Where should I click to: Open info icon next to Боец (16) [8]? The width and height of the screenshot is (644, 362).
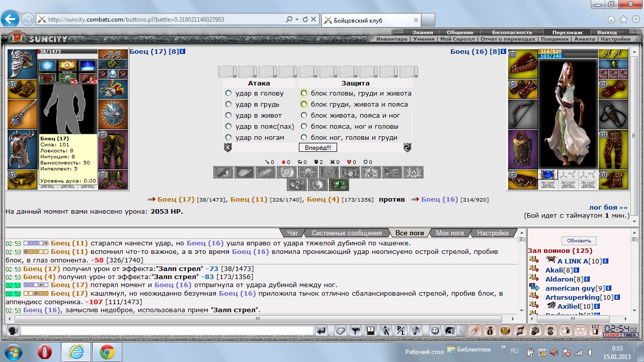[503, 51]
